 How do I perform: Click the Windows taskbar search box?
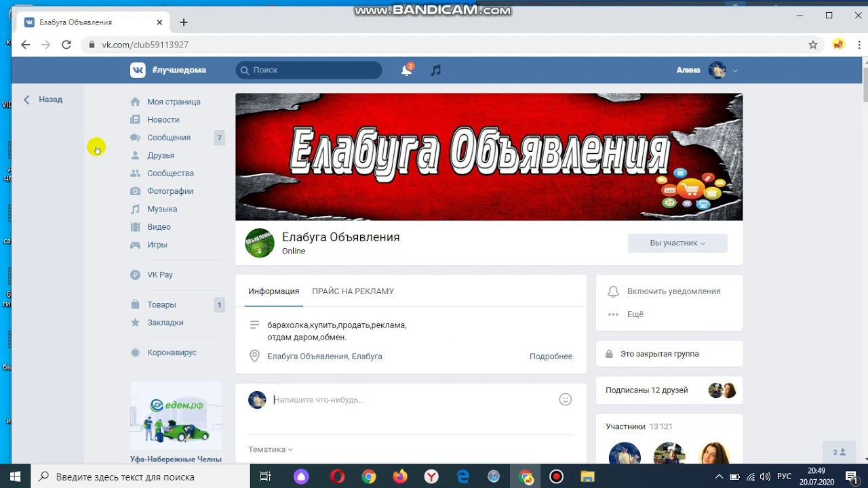click(x=140, y=476)
